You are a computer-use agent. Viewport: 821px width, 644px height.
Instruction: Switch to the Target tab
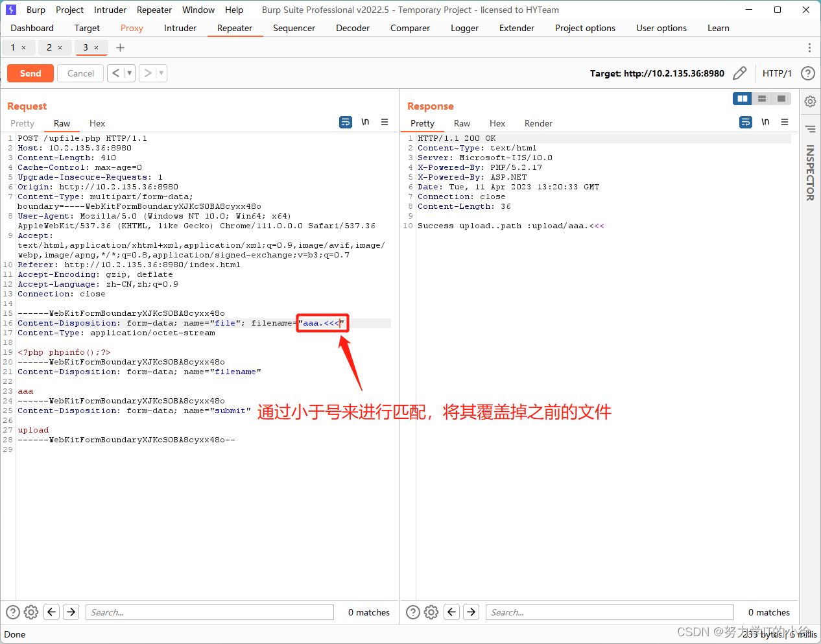[x=87, y=28]
